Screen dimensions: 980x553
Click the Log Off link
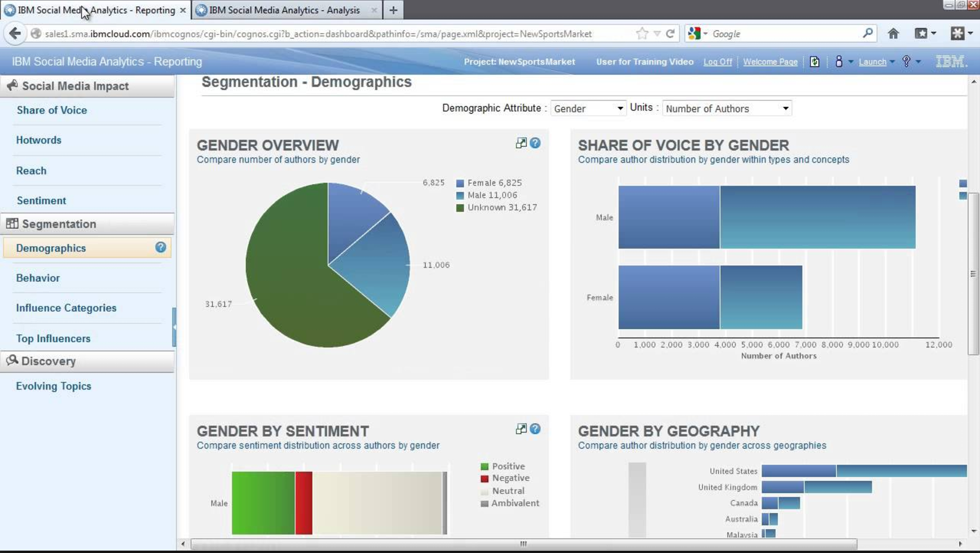(717, 62)
